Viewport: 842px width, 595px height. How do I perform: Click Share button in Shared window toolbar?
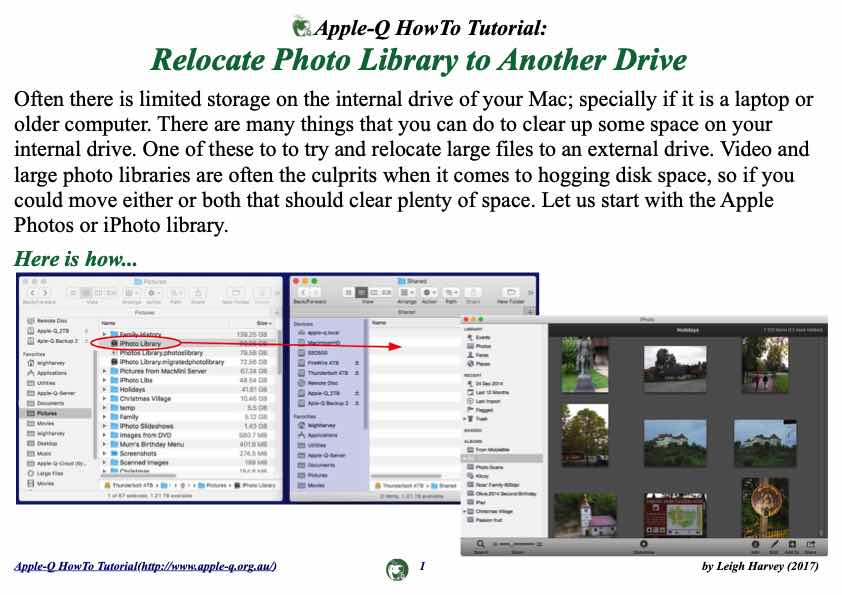pos(473,292)
